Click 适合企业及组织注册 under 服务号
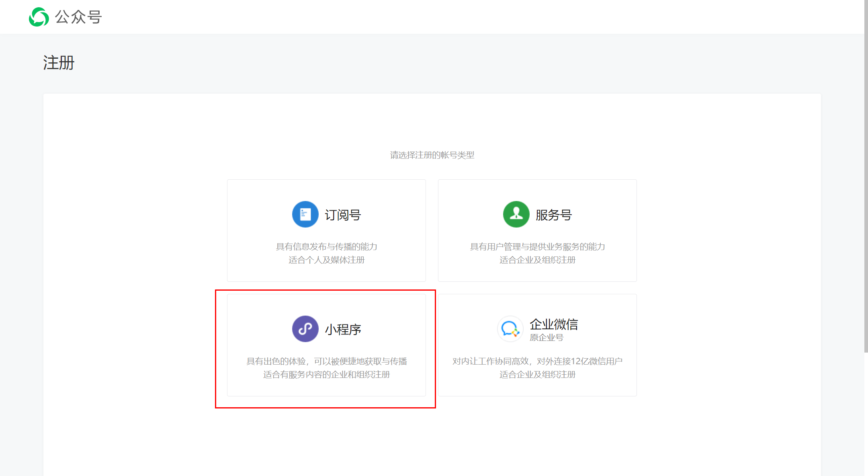Screen dimensions: 868x476 tap(537, 260)
